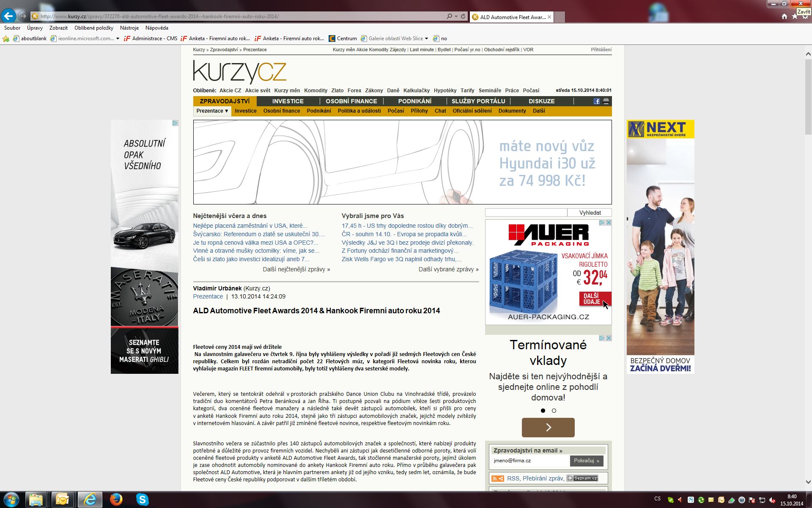Screen dimensions: 812x508
Task: Select the first carousel dot in vklady ad
Action: 543,411
